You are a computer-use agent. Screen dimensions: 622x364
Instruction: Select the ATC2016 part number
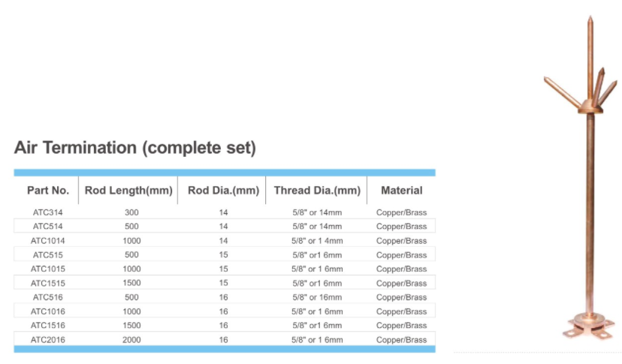47,340
